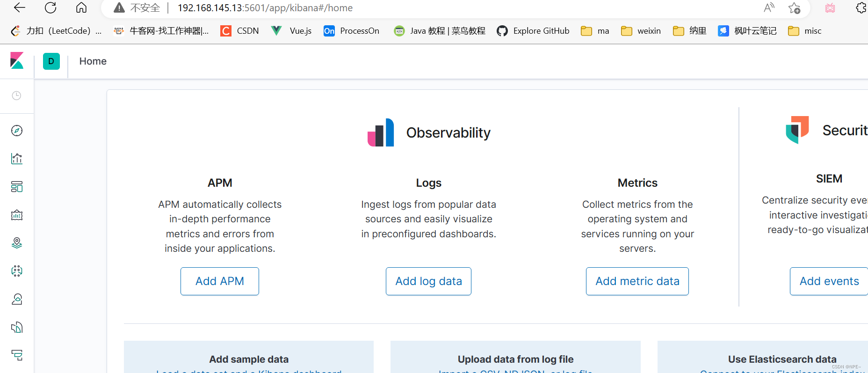Expand the weixin bookmarks folder
The width and height of the screenshot is (868, 373).
(641, 31)
